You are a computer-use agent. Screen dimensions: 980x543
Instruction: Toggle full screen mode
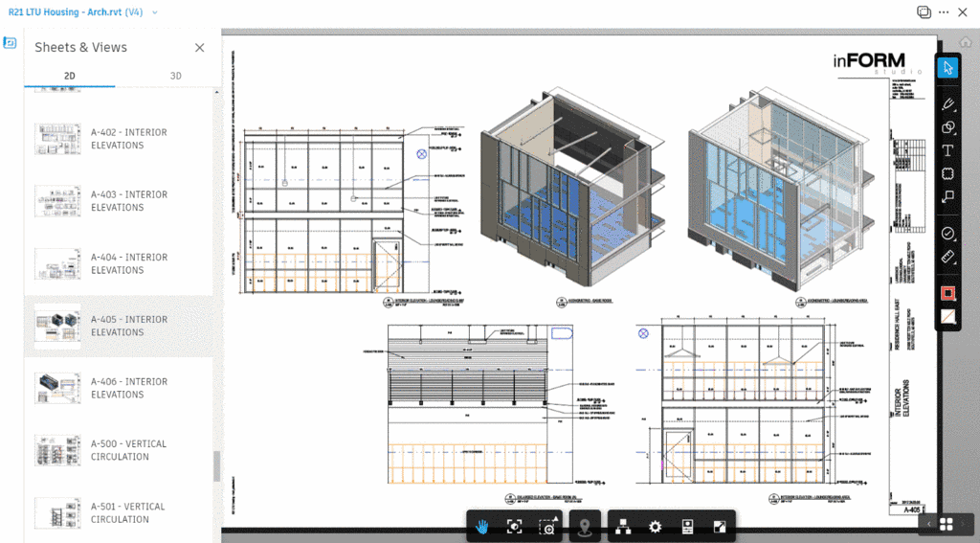click(720, 527)
